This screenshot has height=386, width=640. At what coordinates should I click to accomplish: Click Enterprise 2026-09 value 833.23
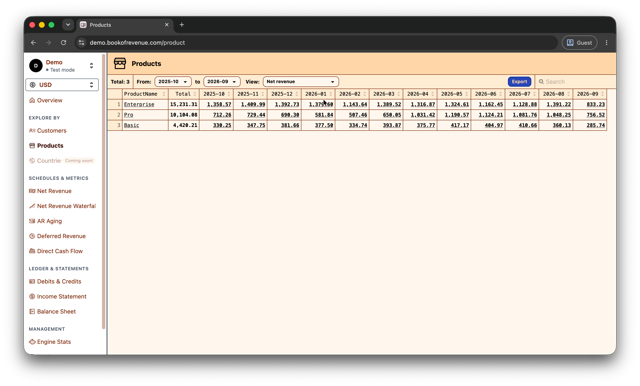tap(596, 104)
